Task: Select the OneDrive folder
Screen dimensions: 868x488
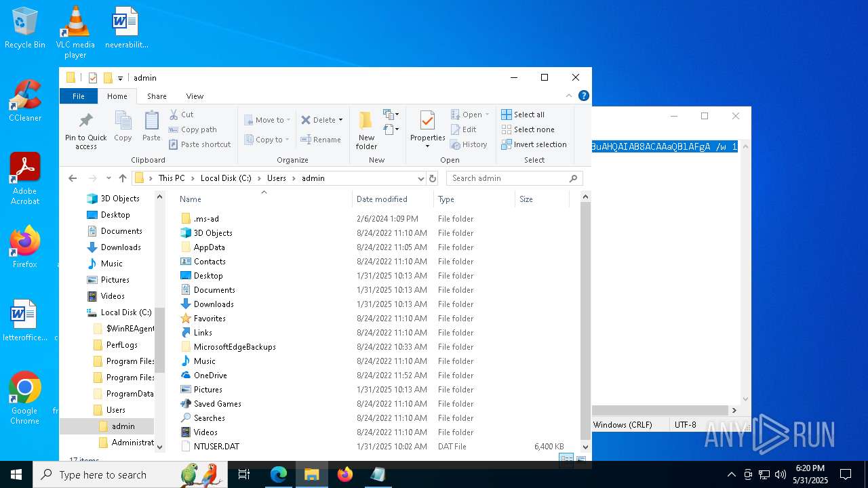Action: tap(210, 375)
